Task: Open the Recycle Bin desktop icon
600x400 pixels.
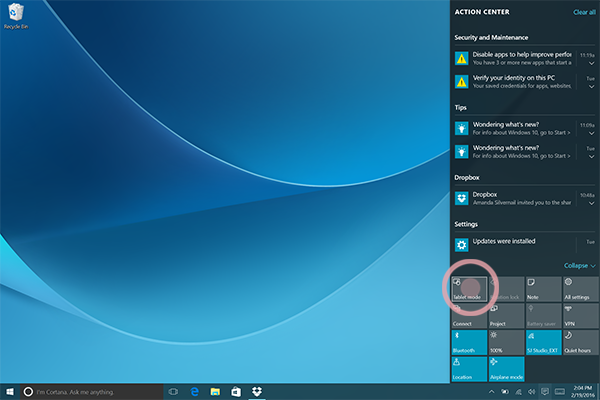Action: (16, 16)
